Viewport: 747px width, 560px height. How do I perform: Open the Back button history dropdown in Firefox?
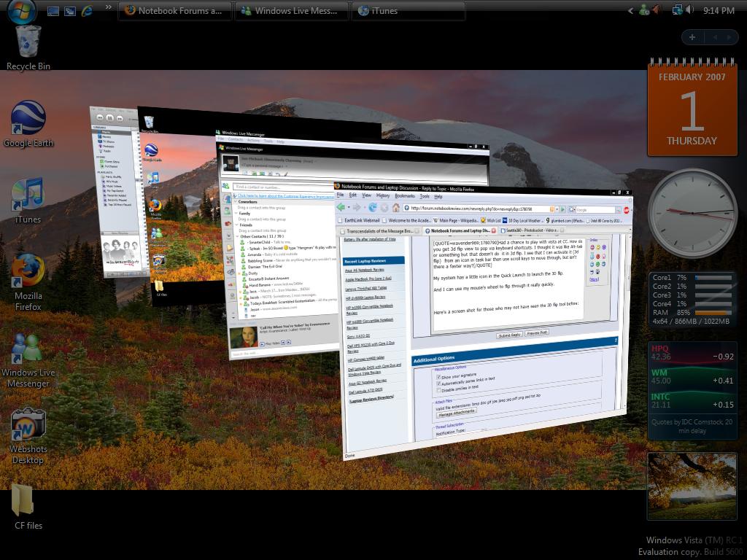coord(348,208)
